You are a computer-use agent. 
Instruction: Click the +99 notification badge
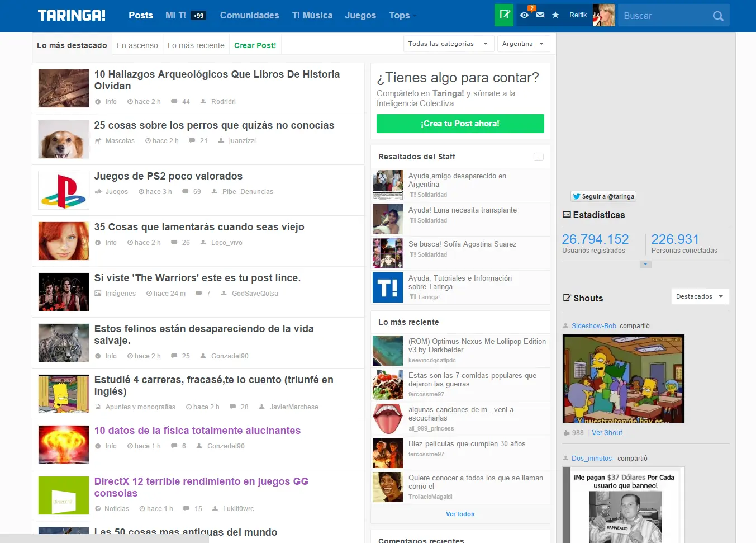coord(198,16)
